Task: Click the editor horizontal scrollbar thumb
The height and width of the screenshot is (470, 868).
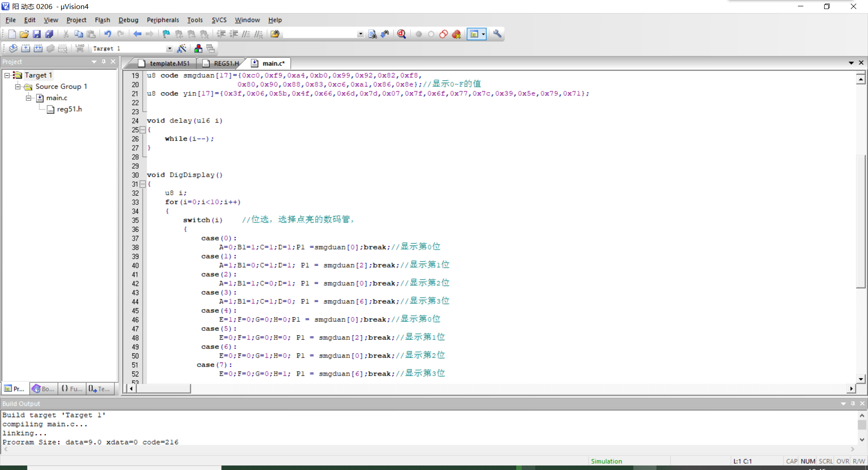Action: [x=164, y=388]
